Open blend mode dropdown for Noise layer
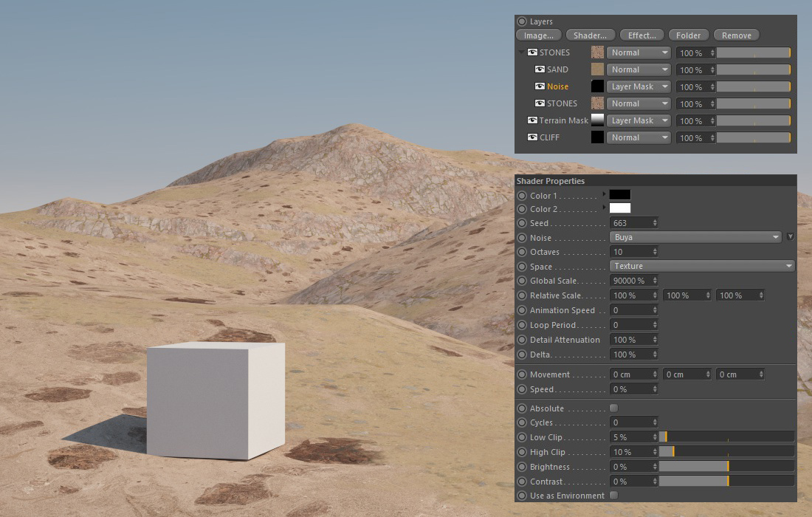The height and width of the screenshot is (517, 812). (639, 86)
